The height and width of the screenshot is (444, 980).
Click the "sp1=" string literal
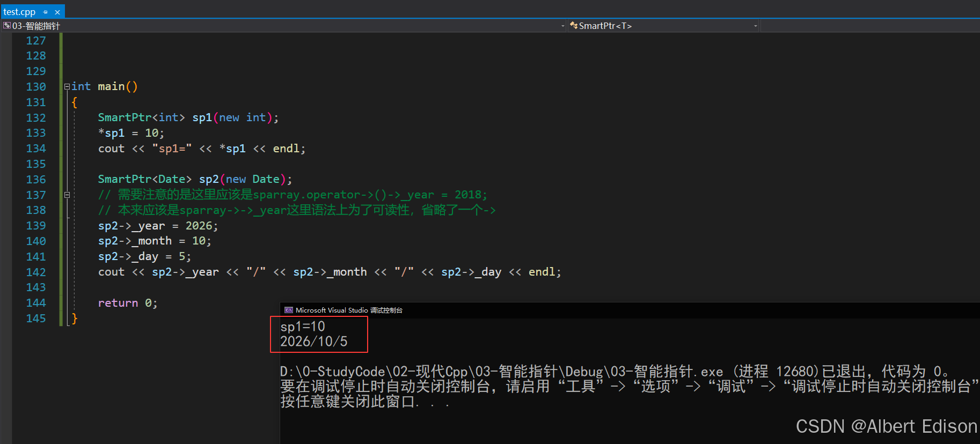(x=172, y=149)
